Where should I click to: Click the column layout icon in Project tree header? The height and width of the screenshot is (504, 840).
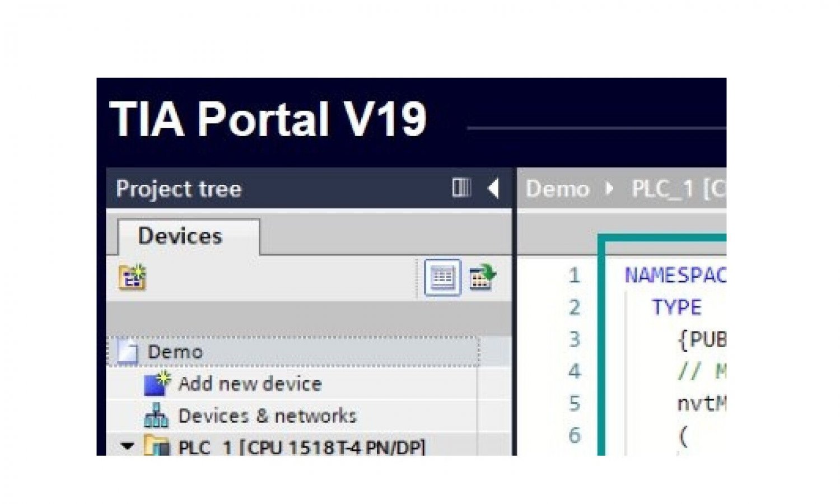(461, 188)
